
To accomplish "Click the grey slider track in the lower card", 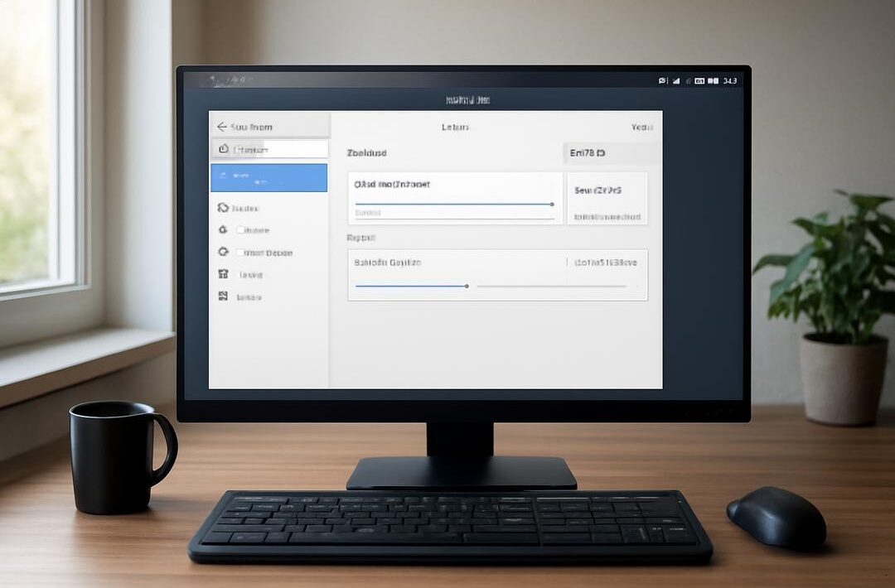I will 551,287.
